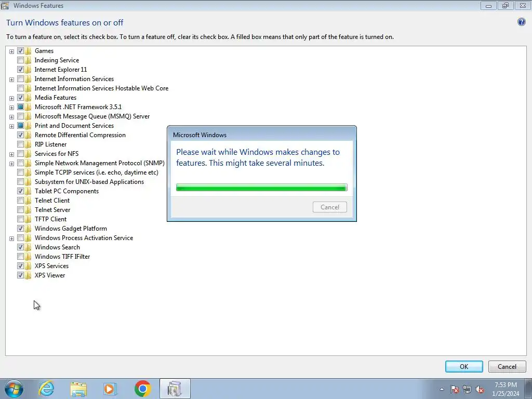Select the Tablet PC Components label
This screenshot has width=532, height=399.
tap(66, 191)
